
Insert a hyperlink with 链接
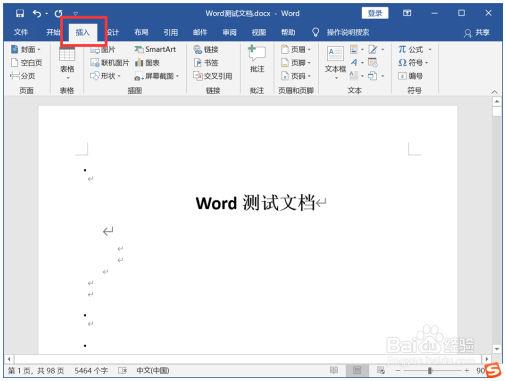(206, 49)
